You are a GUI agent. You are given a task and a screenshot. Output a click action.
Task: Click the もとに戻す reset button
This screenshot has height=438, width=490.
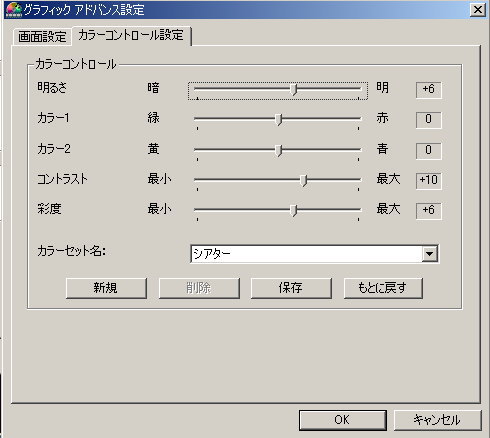pos(383,288)
